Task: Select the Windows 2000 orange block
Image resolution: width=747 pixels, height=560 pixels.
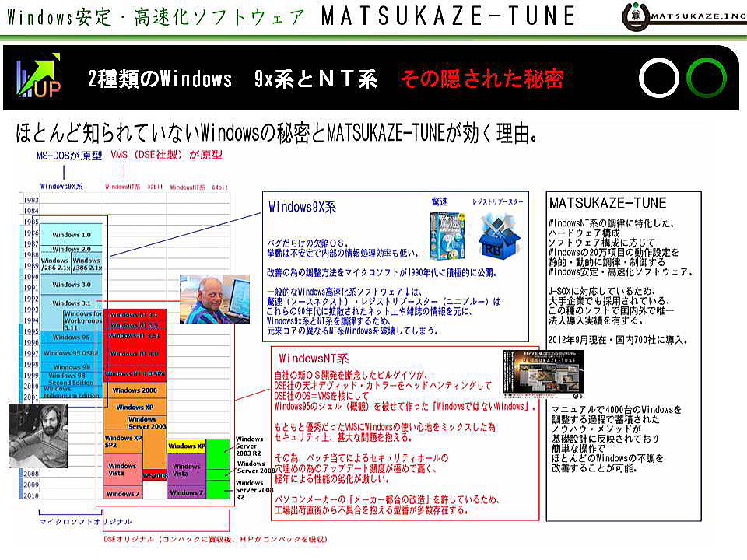Action: 135,390
